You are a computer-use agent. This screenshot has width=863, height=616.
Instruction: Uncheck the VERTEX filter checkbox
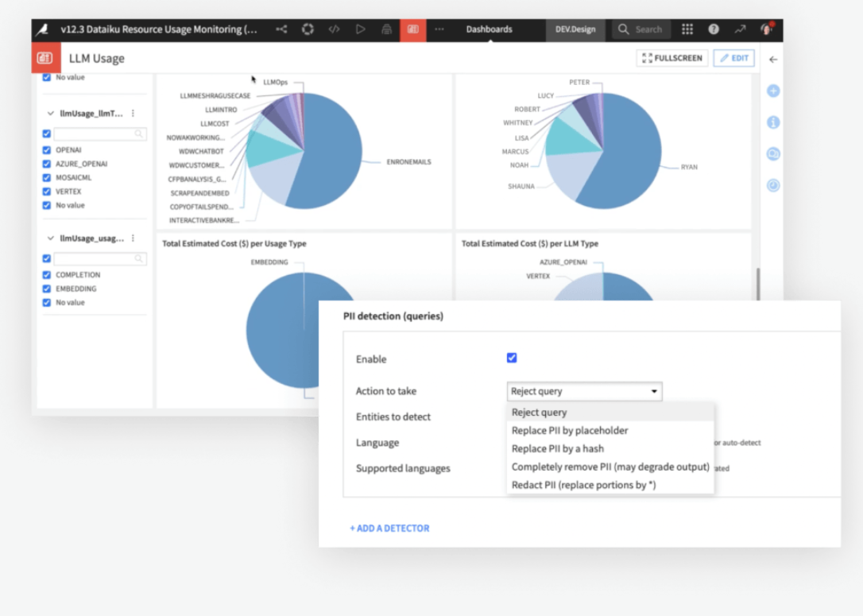coord(47,192)
